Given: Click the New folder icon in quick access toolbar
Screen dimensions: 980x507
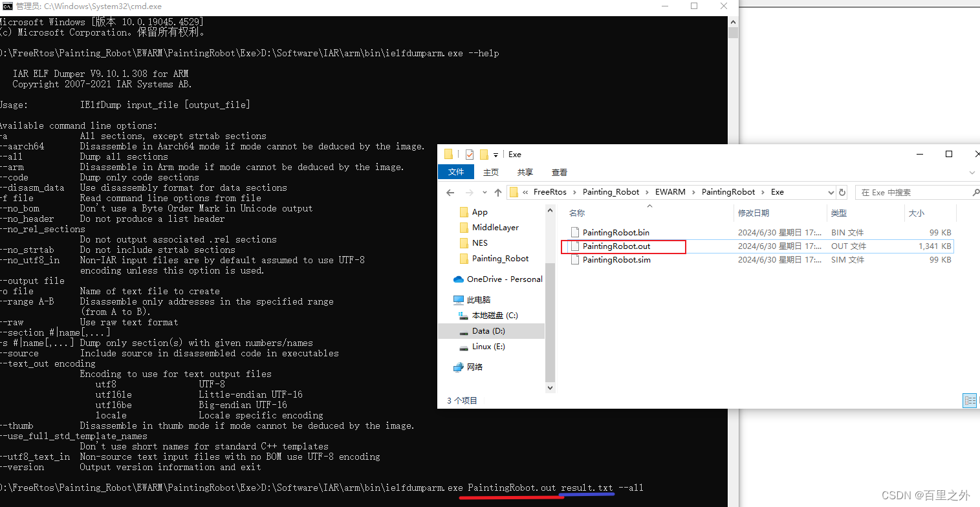Looking at the screenshot, I should point(483,154).
